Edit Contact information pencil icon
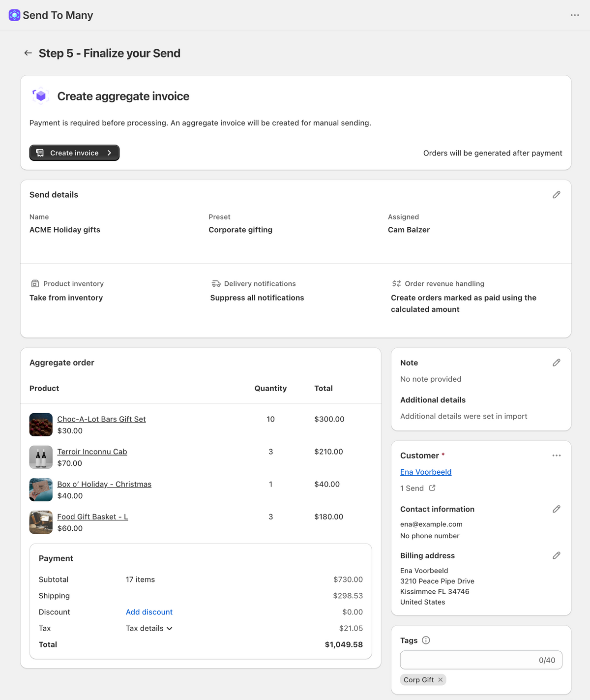590x700 pixels. (557, 509)
